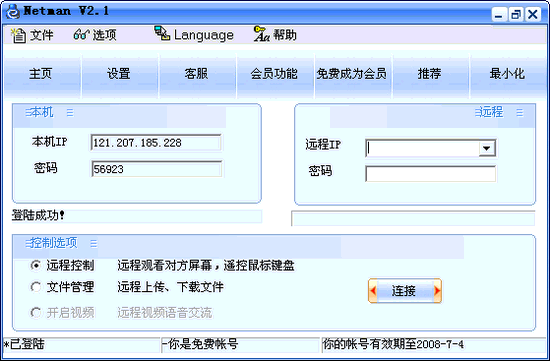Switch to the 主页 tab

point(42,74)
